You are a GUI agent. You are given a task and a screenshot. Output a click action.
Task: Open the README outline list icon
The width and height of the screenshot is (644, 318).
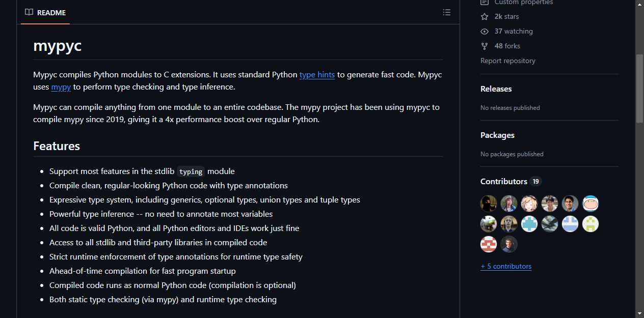[x=447, y=12]
